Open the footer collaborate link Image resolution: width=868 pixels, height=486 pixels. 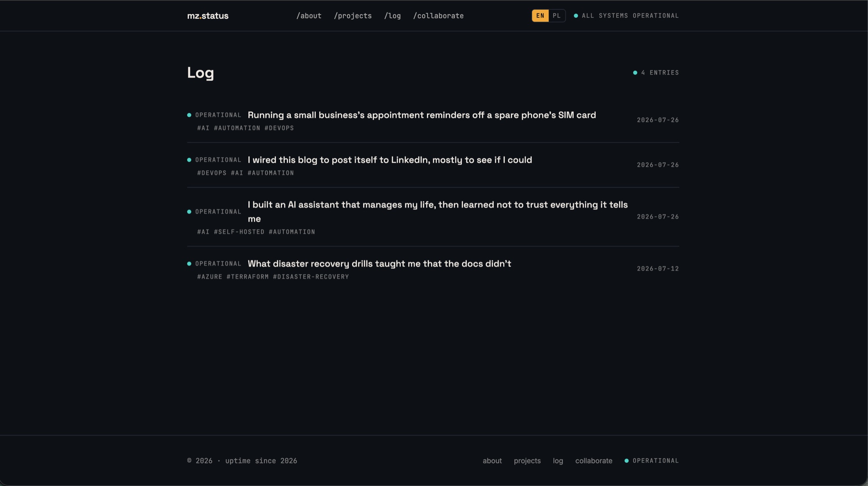pos(594,460)
